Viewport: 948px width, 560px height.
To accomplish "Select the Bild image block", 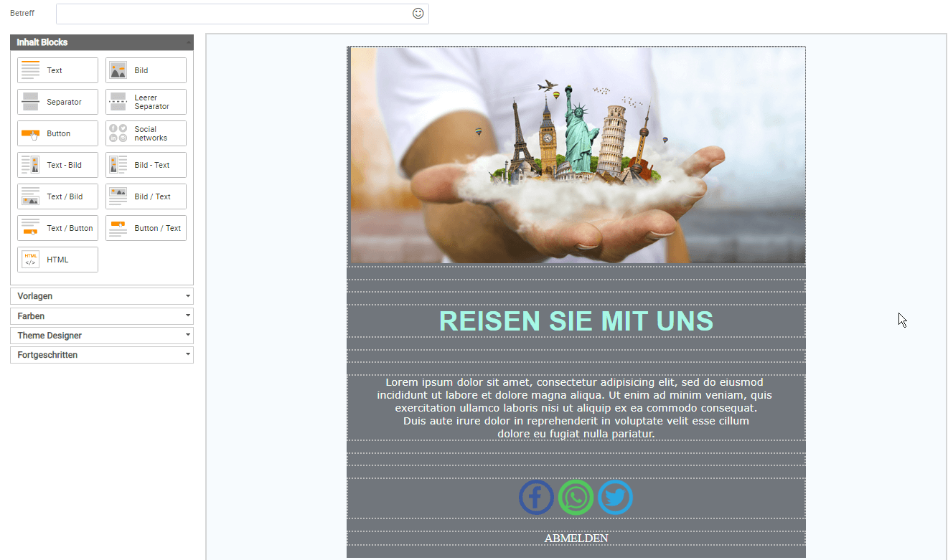I will pyautogui.click(x=146, y=70).
